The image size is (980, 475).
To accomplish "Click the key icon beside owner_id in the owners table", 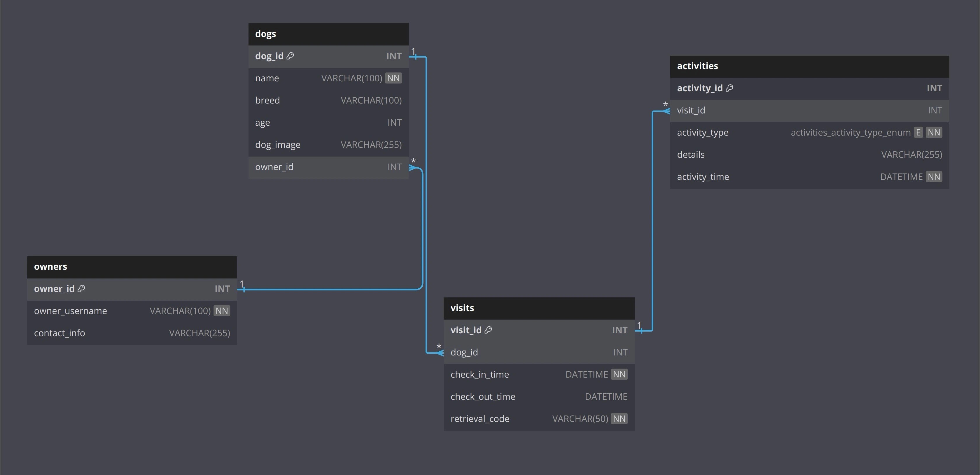I will coord(81,289).
